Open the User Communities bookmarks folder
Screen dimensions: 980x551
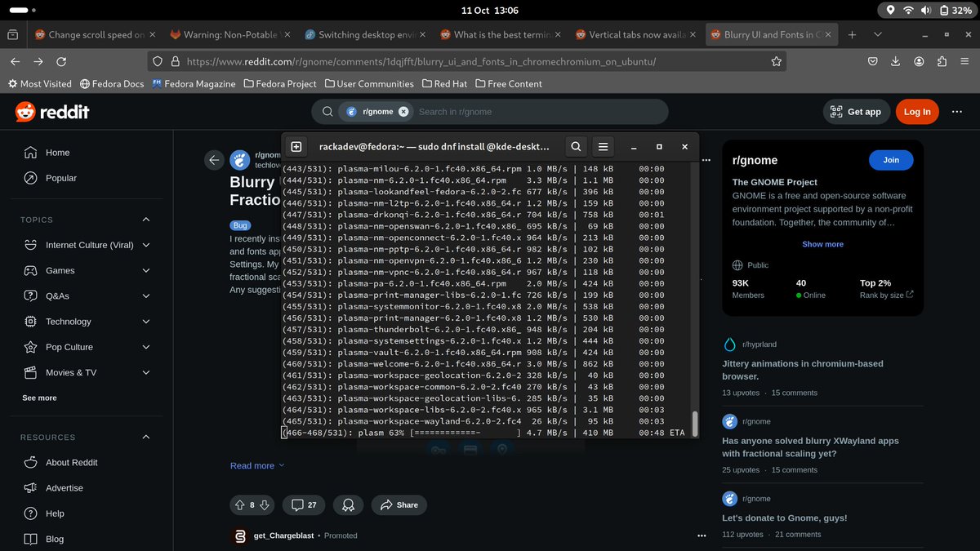(x=369, y=83)
